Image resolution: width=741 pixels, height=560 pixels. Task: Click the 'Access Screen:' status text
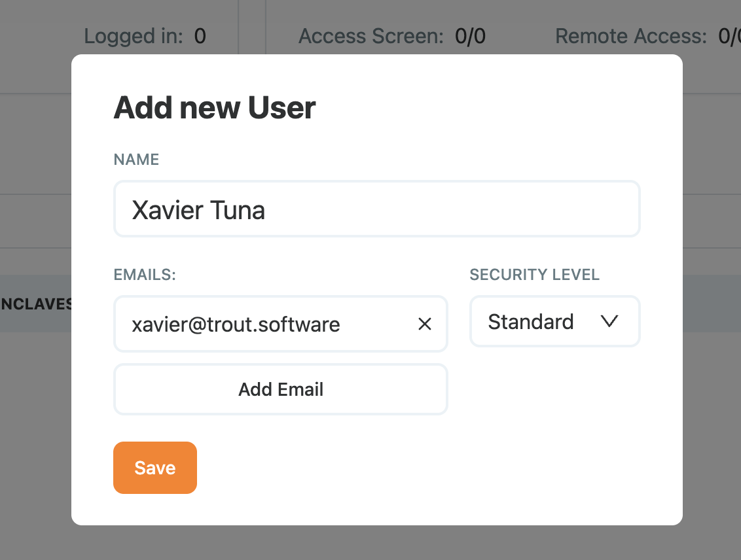point(371,37)
